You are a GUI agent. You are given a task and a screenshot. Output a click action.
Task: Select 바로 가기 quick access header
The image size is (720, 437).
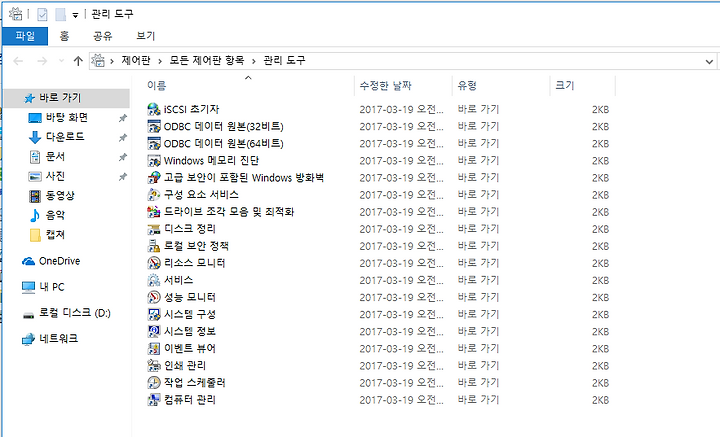coord(60,98)
